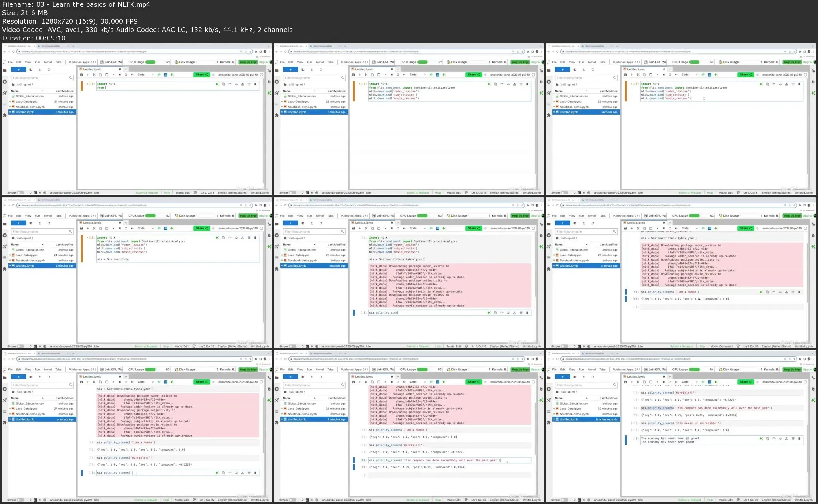Toggle Simple switch in Ln 1, Col 22 frame
818x504 pixels.
coord(20,500)
